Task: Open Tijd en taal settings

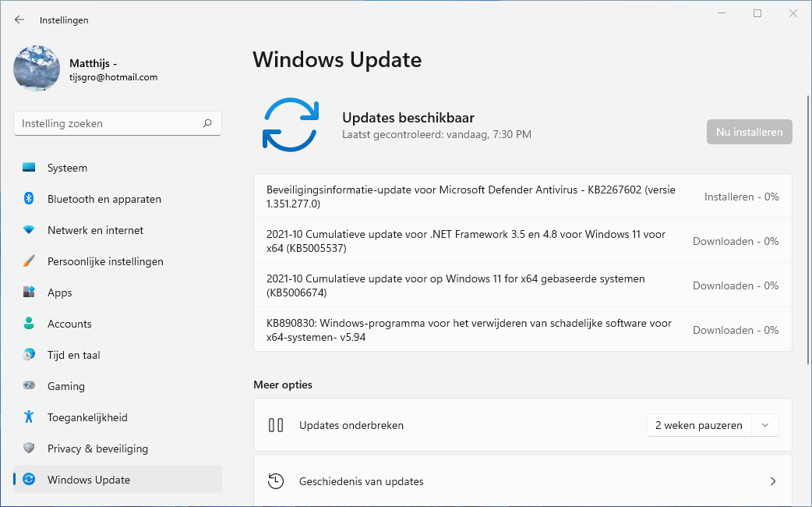Action: pos(73,355)
